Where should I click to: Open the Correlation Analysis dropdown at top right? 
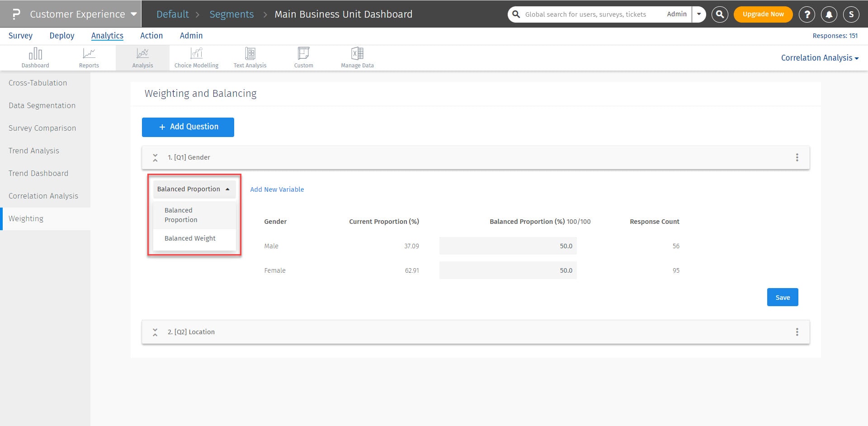[x=819, y=58]
